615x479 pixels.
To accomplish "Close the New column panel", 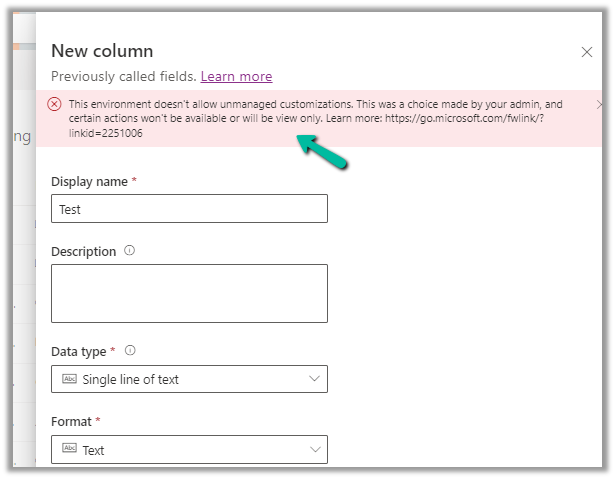I will tap(587, 52).
